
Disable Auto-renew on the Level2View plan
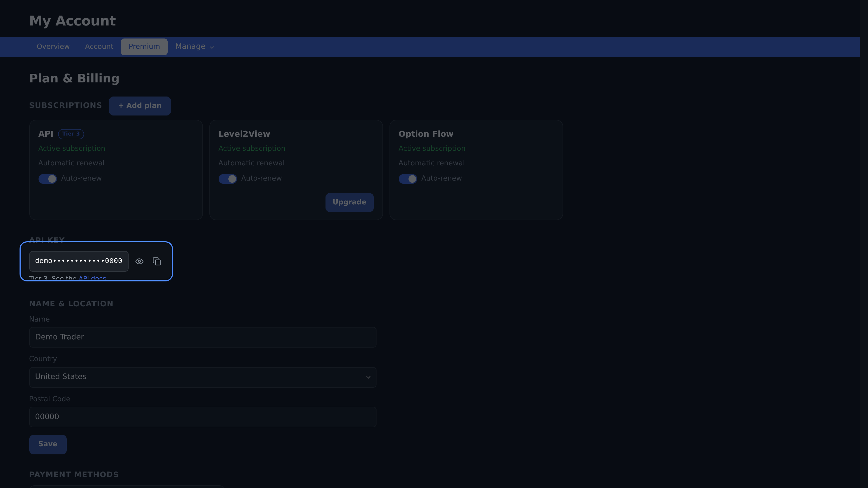[228, 179]
